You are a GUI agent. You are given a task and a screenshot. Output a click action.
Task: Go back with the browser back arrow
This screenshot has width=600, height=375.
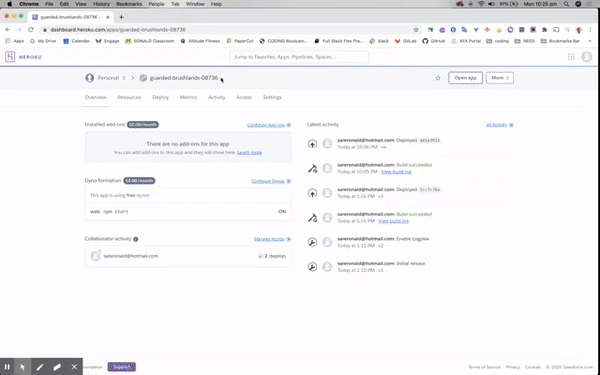pyautogui.click(x=8, y=29)
